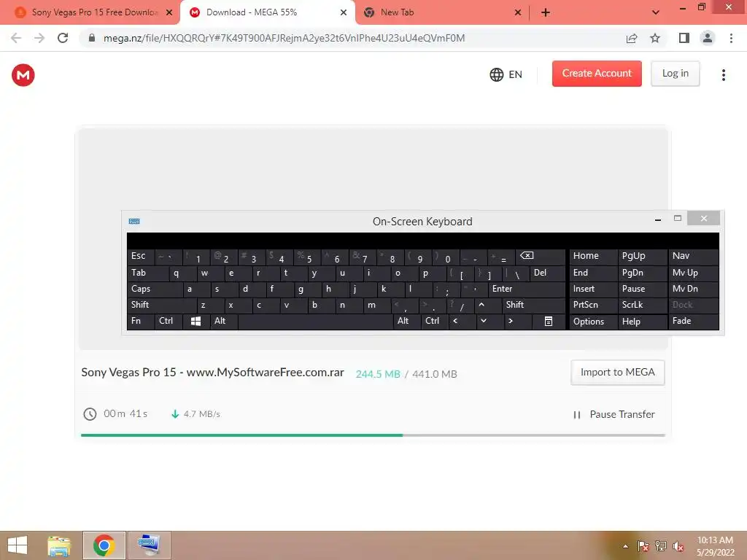This screenshot has height=560, width=747.
Task: Click the Esc key
Action: [141, 257]
